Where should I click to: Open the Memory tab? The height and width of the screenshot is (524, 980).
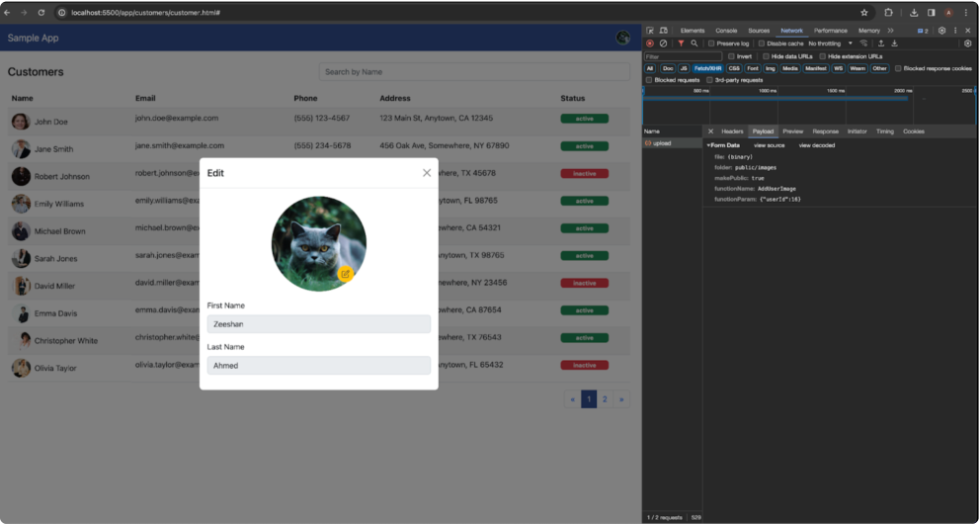pos(868,31)
